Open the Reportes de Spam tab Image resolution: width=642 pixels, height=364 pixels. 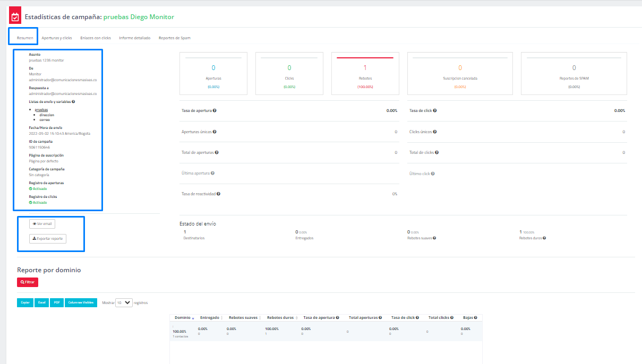(x=174, y=38)
